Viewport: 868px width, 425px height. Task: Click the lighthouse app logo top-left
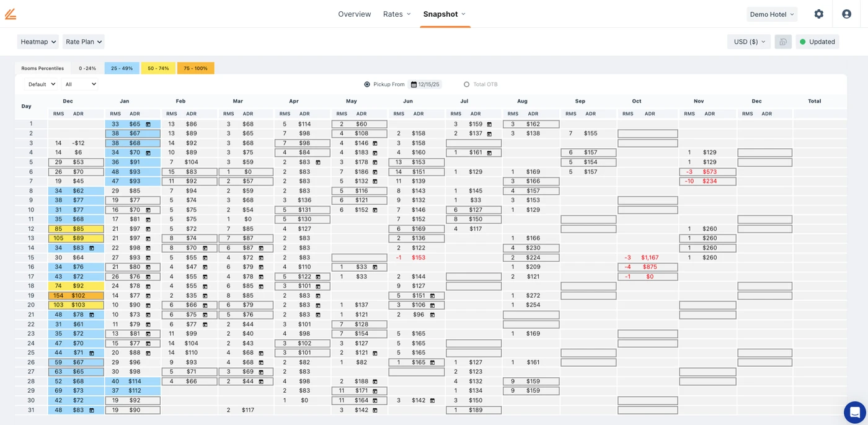pyautogui.click(x=11, y=13)
